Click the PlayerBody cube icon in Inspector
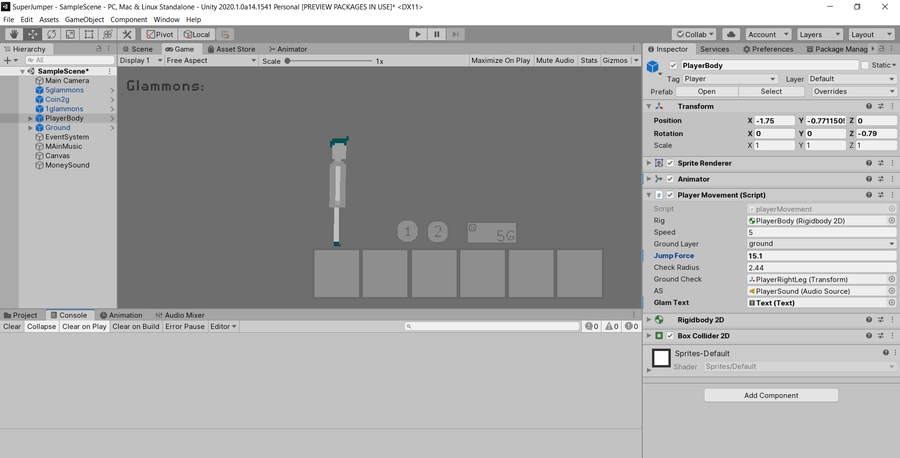900x458 pixels. click(653, 67)
